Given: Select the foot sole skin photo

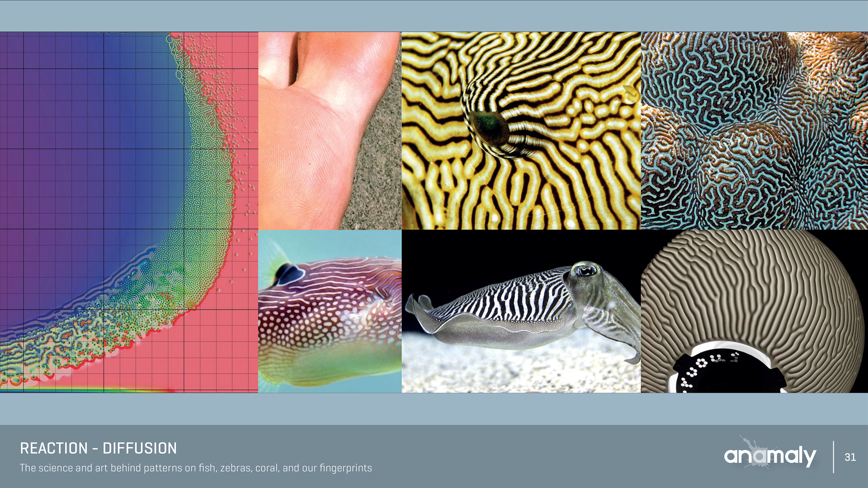Looking at the screenshot, I should [x=330, y=131].
